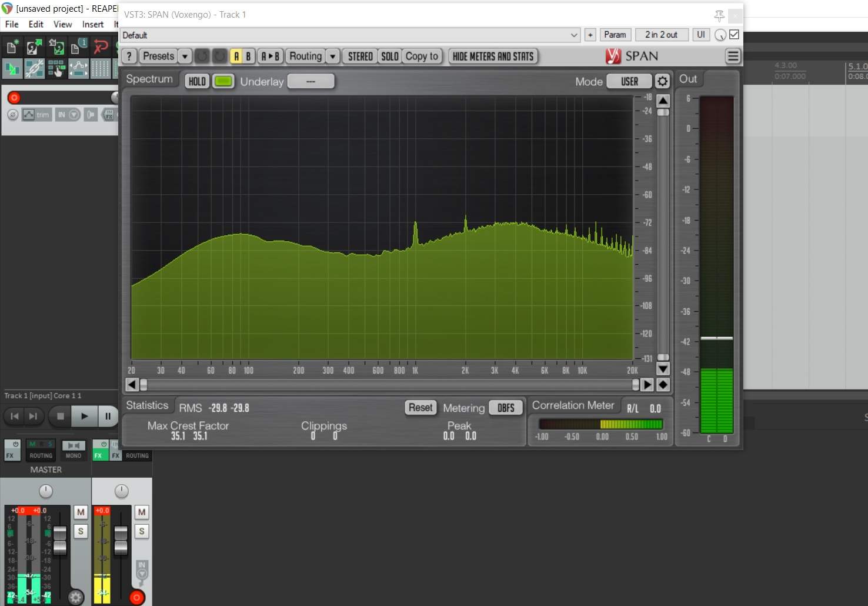Open the Metering DBFS selector
The width and height of the screenshot is (868, 606).
[506, 408]
